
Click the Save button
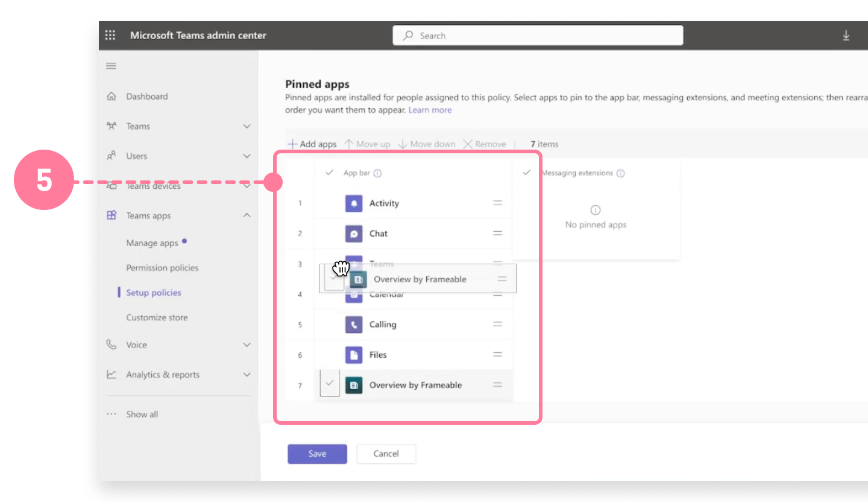click(x=317, y=454)
